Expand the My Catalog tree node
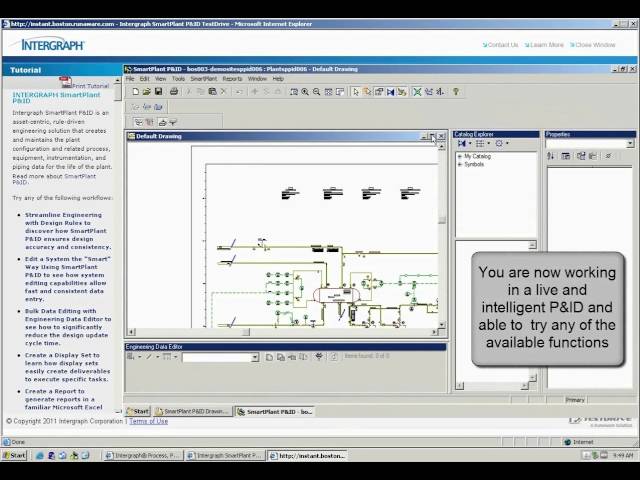 460,156
